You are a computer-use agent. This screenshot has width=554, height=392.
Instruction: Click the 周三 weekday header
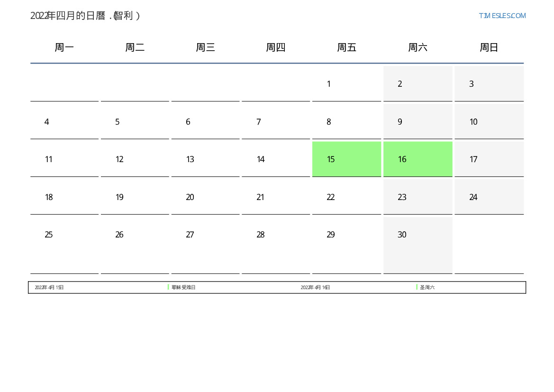(205, 47)
